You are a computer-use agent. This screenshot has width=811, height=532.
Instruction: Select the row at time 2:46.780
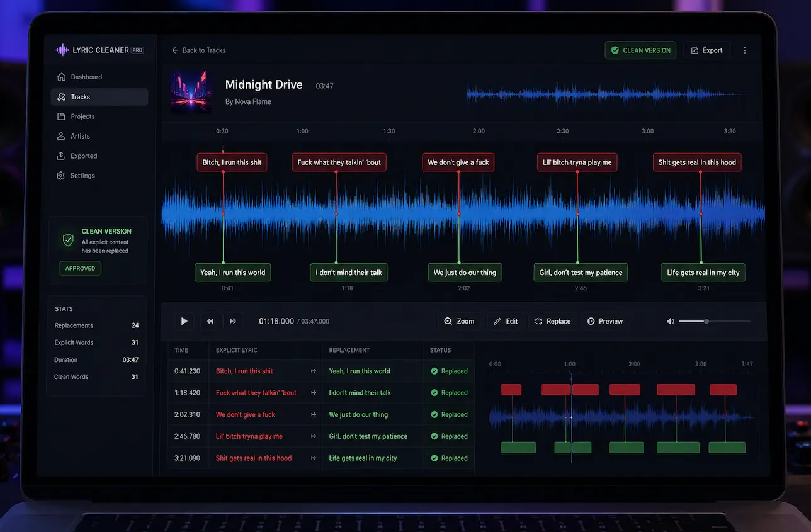[x=320, y=436]
